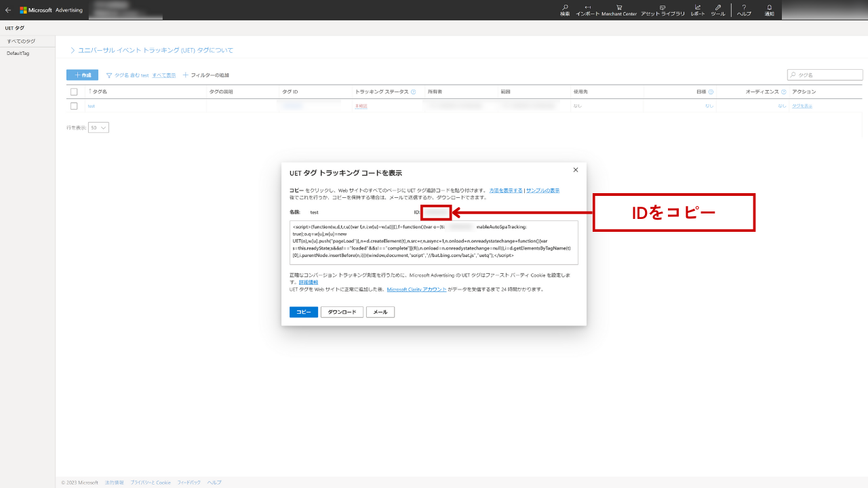
Task: Open the サンプルの表示 link
Action: click(542, 190)
